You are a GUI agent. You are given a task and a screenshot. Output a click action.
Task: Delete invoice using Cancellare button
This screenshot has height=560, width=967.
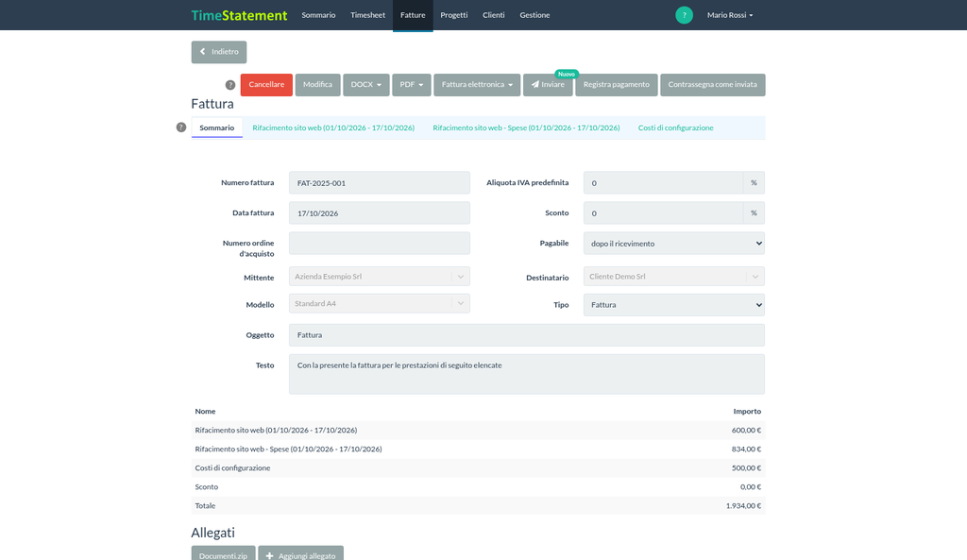[266, 84]
